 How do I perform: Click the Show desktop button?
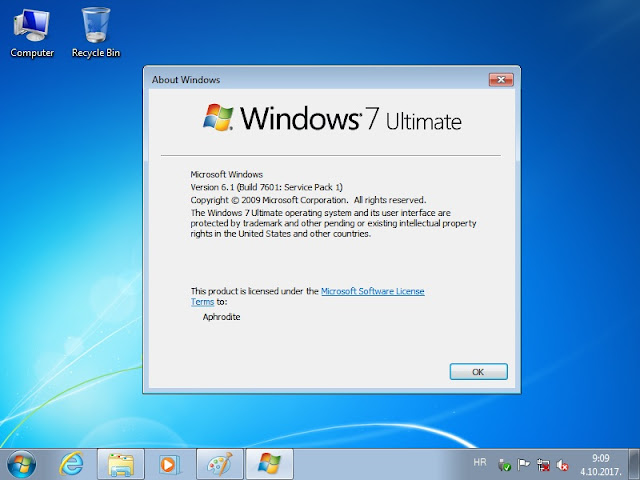coord(634,464)
